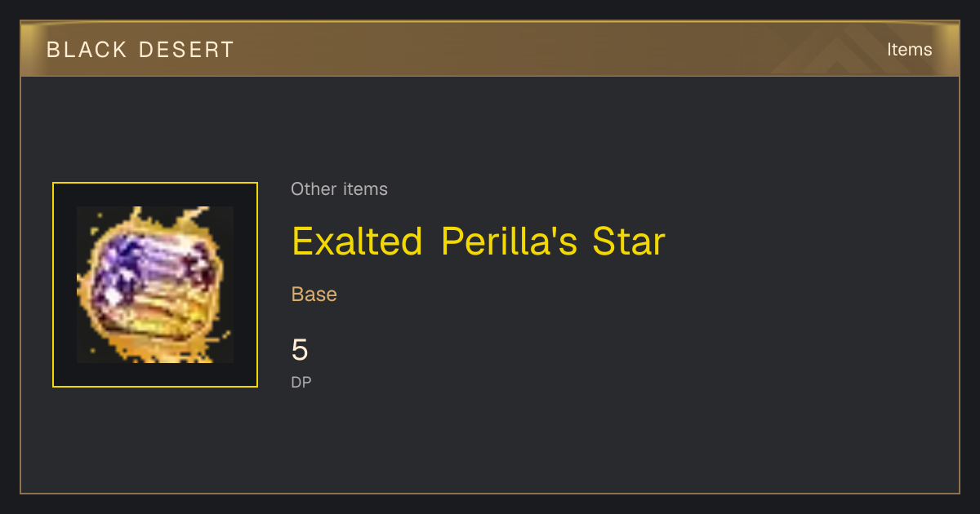
Task: Click the DP stat label
Action: click(x=301, y=382)
